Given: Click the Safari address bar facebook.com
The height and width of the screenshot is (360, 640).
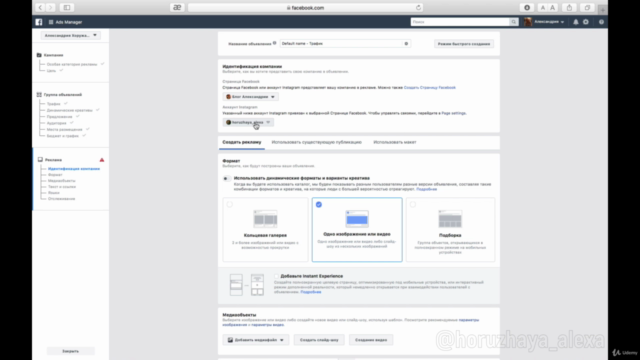Looking at the screenshot, I should point(306,7).
